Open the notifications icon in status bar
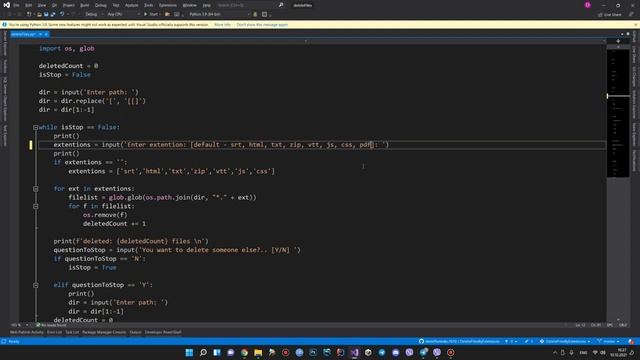 pyautogui.click(x=631, y=341)
